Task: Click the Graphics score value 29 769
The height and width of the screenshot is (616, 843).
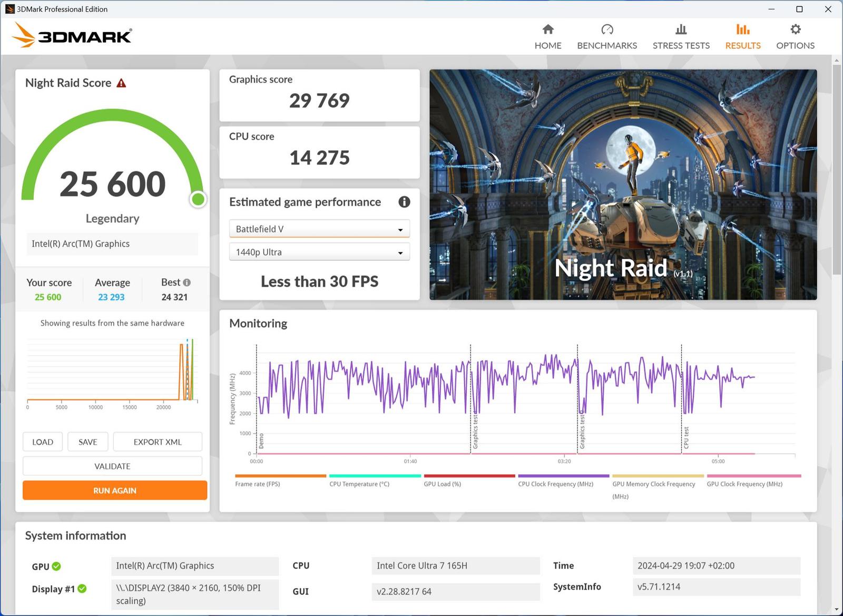Action: (x=319, y=101)
